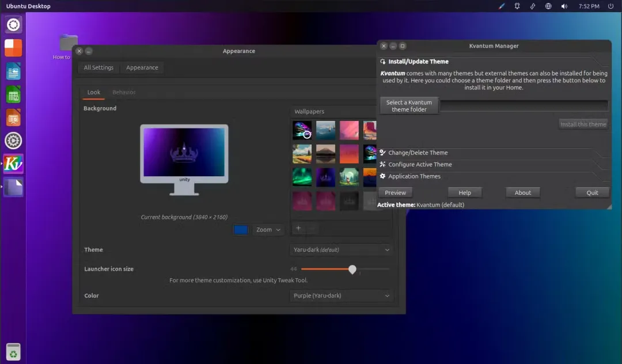
Task: Open LibreOffice Impress in the dock
Action: pos(13,117)
